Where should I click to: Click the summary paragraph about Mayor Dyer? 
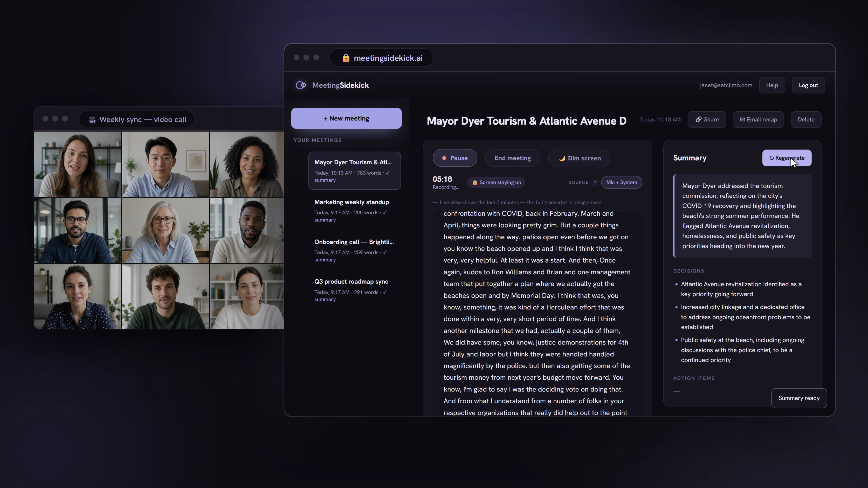(x=743, y=216)
